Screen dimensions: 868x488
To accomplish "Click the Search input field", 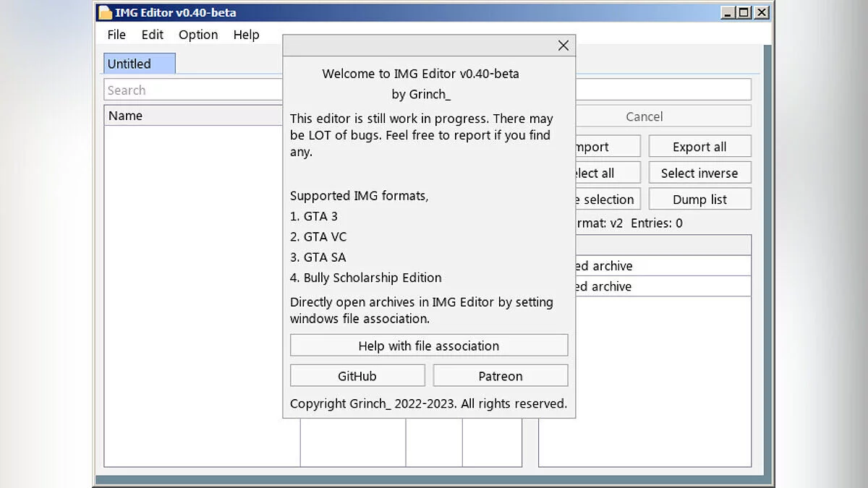I will coord(193,90).
